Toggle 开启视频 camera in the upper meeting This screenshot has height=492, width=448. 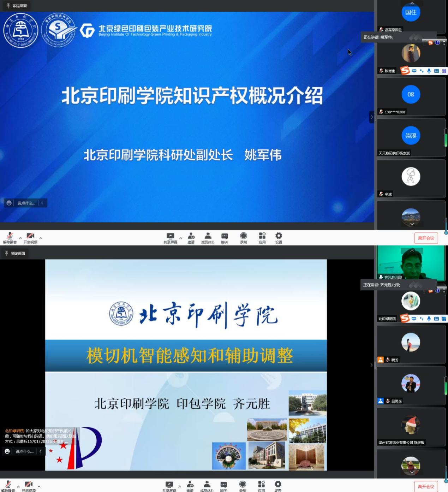tap(30, 238)
